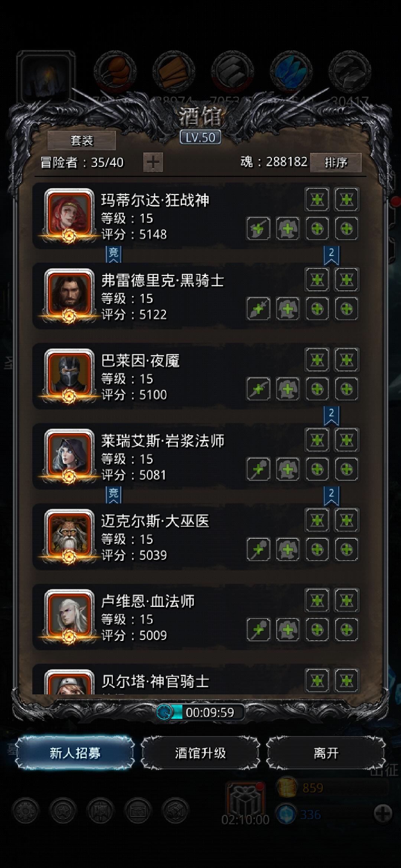This screenshot has width=401, height=868.
Task: Click the 竞 marker under 莱瑞艾斯·岩浆法师
Action: [114, 495]
